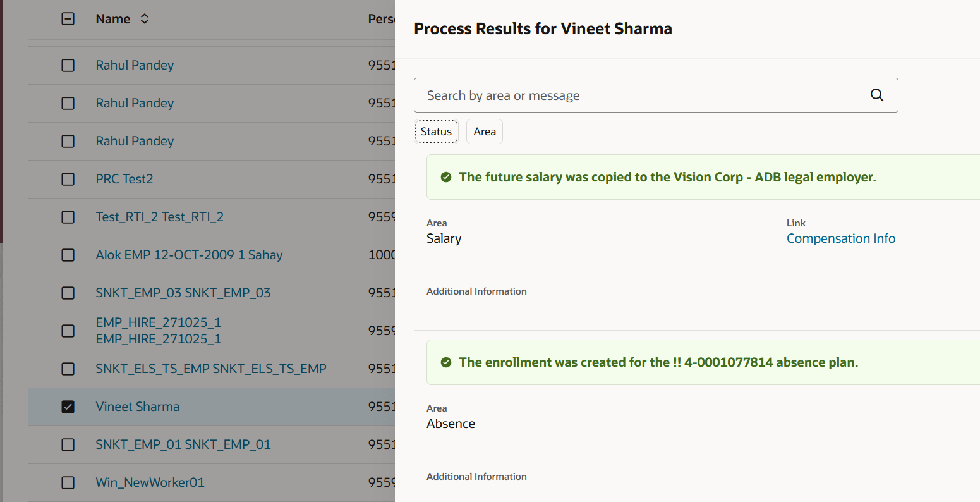The height and width of the screenshot is (502, 980).
Task: Check the Win_NewWorker01 row checkbox
Action: (68, 482)
